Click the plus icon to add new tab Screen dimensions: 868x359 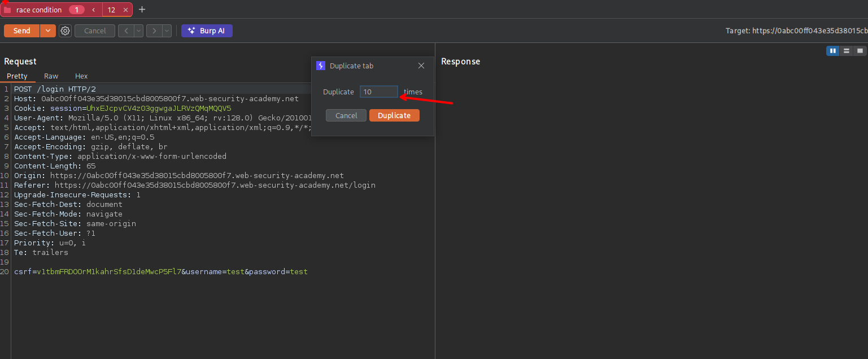point(142,10)
